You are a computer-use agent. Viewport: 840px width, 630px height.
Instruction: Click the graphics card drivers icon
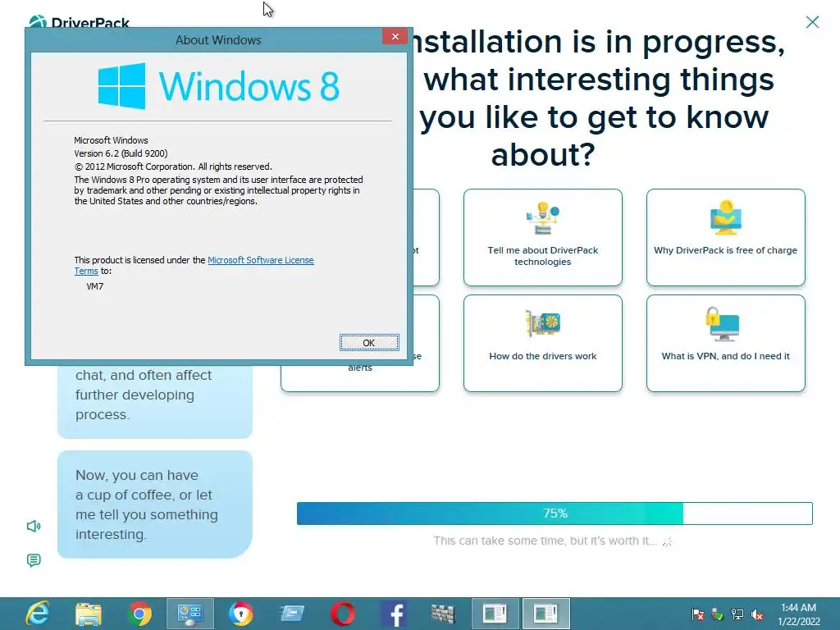pos(543,323)
